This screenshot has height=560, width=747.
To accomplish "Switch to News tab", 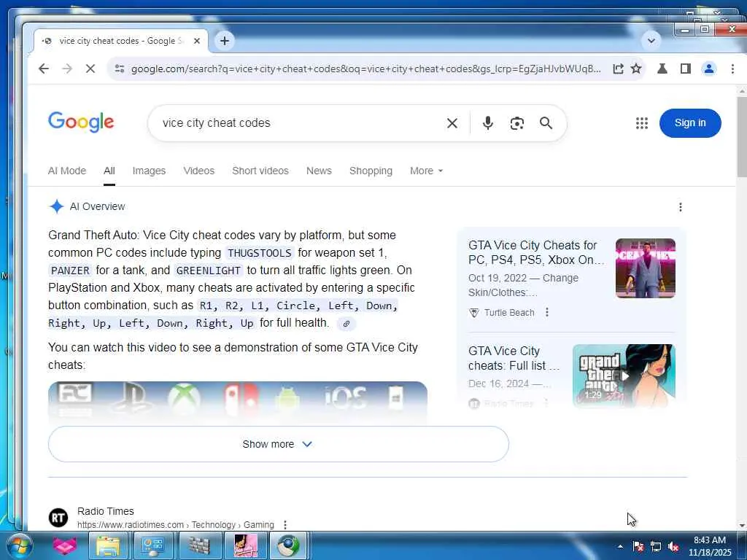I will [x=319, y=171].
